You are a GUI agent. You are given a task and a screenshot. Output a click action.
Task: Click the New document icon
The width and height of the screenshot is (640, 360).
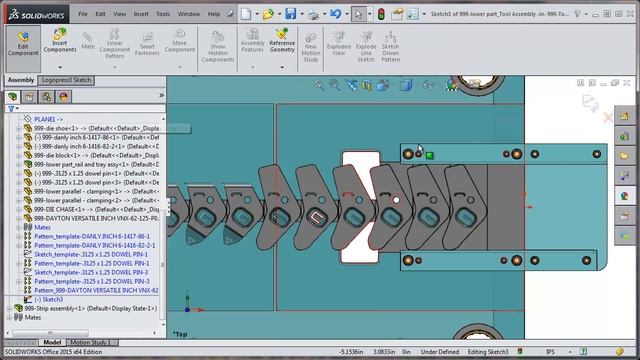pyautogui.click(x=246, y=14)
